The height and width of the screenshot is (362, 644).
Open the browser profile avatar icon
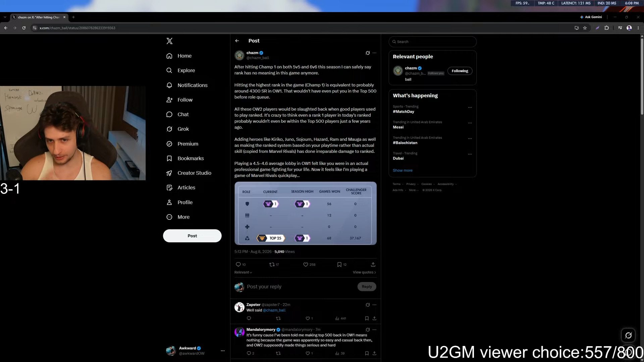click(629, 28)
